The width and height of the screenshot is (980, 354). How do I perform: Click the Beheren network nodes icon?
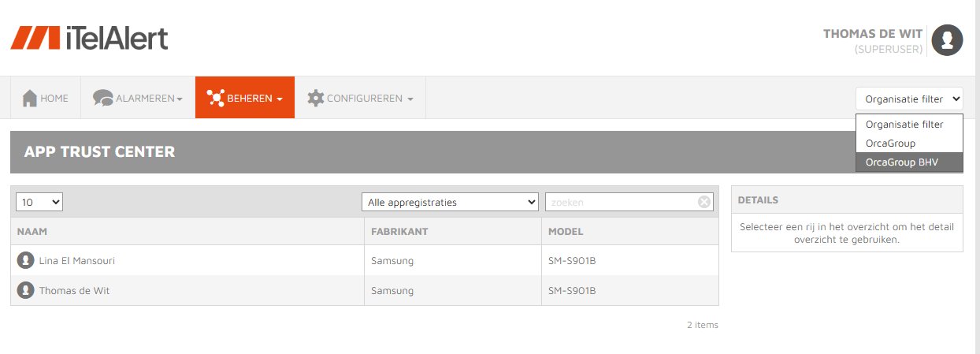(215, 99)
